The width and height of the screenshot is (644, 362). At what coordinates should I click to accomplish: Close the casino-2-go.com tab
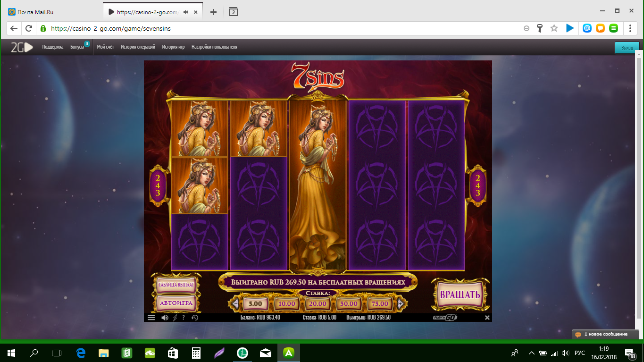(x=197, y=12)
